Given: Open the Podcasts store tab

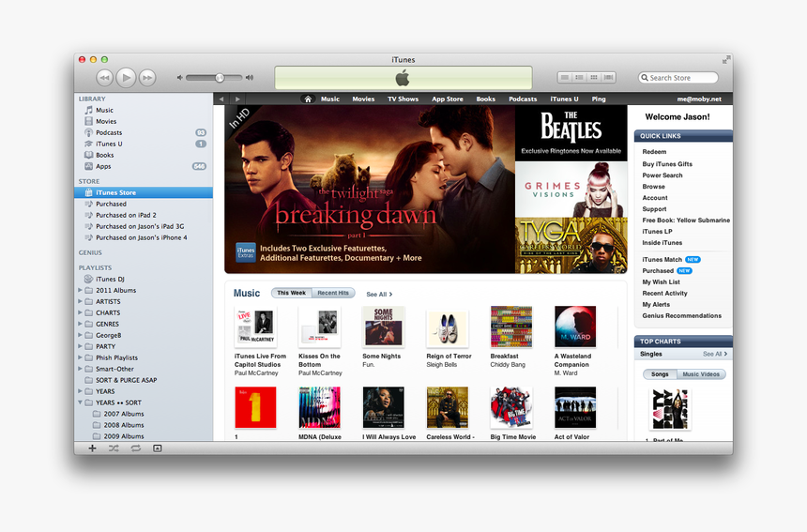Looking at the screenshot, I should click(x=523, y=99).
